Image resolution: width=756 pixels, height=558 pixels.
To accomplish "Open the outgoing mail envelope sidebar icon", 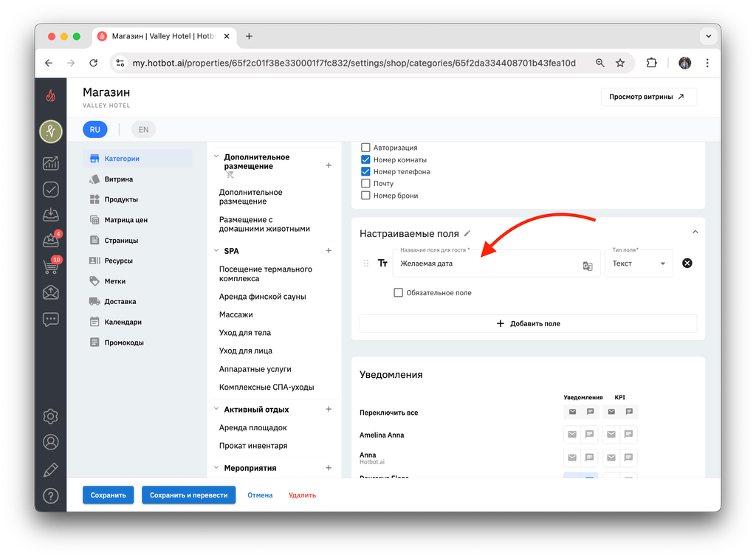I will [51, 292].
